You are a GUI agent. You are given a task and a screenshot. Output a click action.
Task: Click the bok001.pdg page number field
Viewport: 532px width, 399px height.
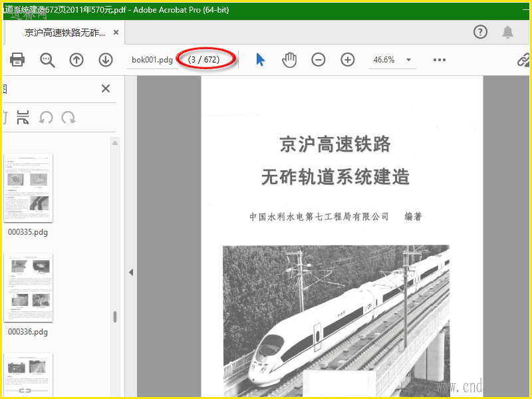(x=152, y=60)
